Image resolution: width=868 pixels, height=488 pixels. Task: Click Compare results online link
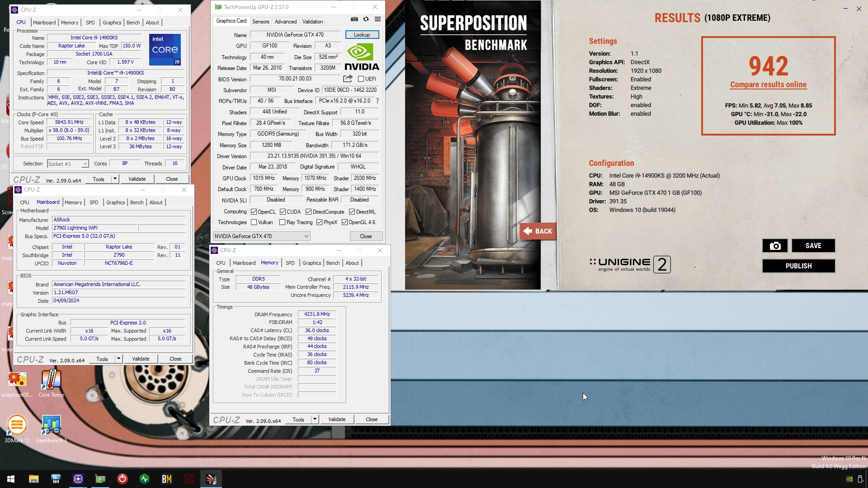pyautogui.click(x=768, y=84)
